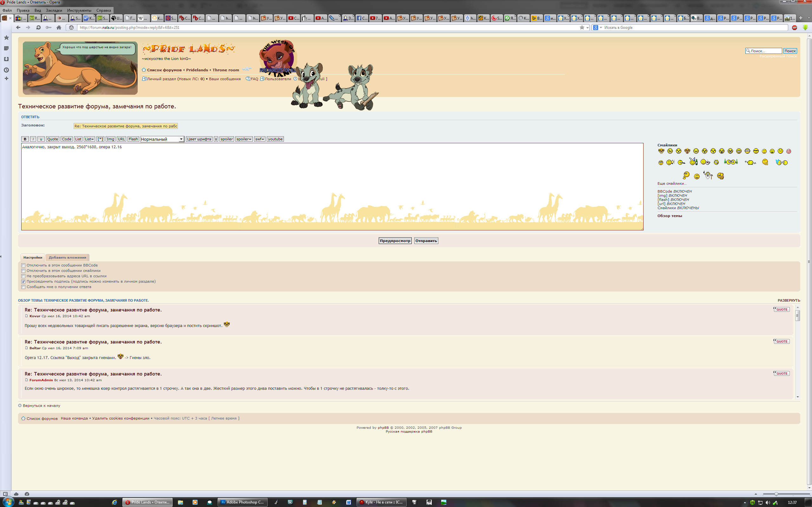This screenshot has height=507, width=812.
Task: Switch to 'Добавить вложения' tab
Action: click(68, 258)
